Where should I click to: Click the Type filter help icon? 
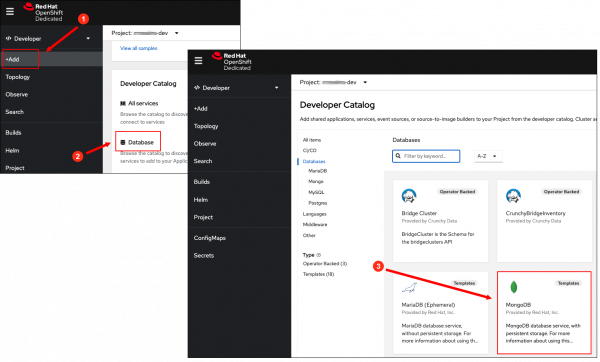319,255
